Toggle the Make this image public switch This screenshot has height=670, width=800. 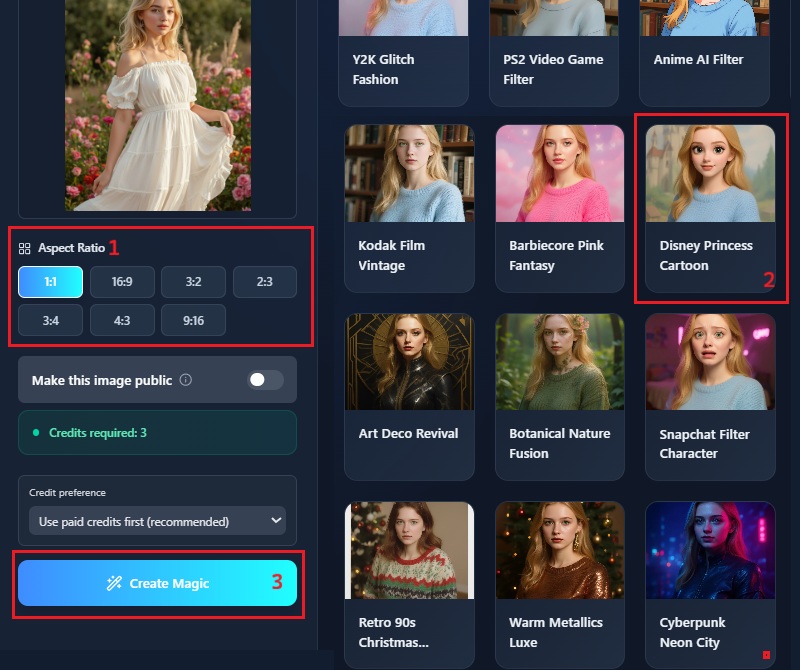point(265,380)
